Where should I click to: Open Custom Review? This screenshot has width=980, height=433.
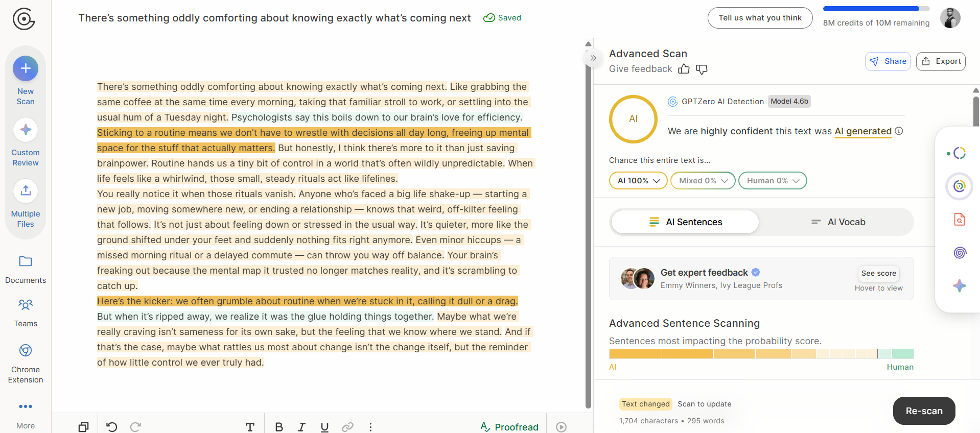(x=26, y=142)
